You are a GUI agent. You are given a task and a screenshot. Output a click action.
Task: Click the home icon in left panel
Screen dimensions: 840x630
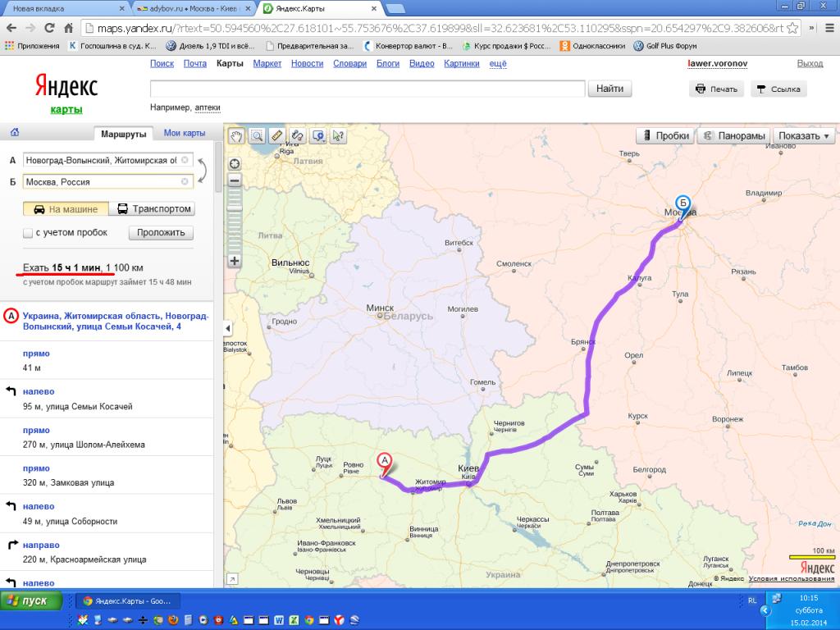tap(15, 133)
